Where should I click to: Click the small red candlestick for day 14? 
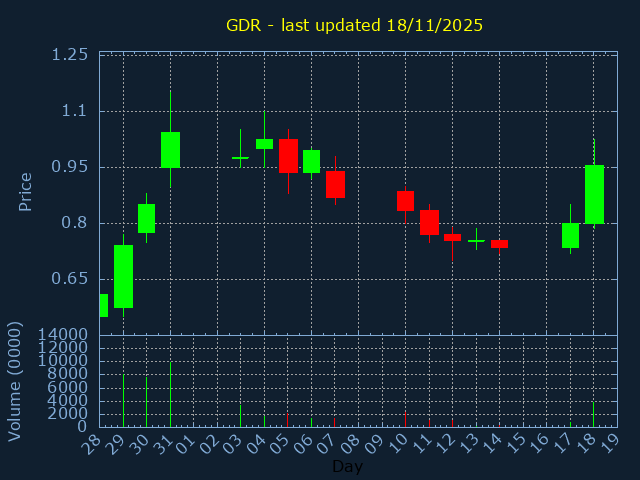[499, 244]
